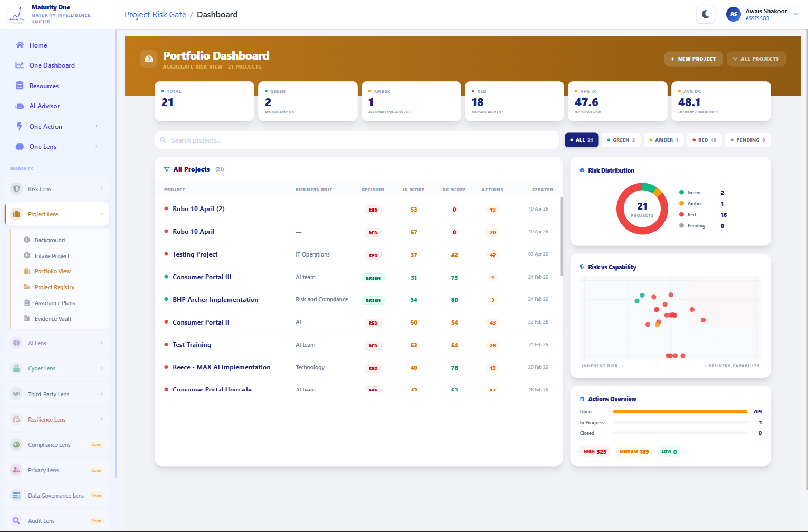Toggle dark mode with moon button
This screenshot has height=532, width=808.
click(706, 14)
